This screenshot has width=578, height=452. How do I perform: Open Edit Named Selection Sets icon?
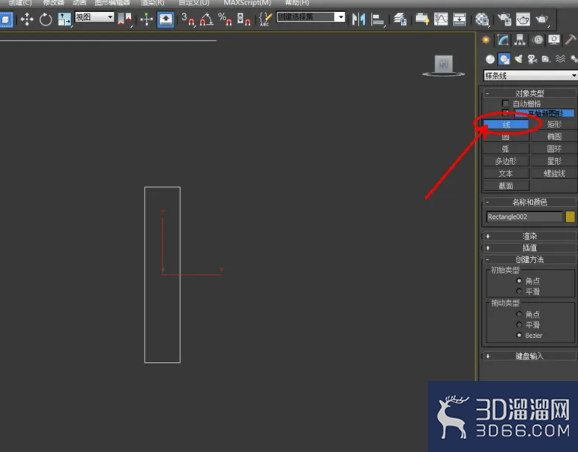[x=265, y=19]
